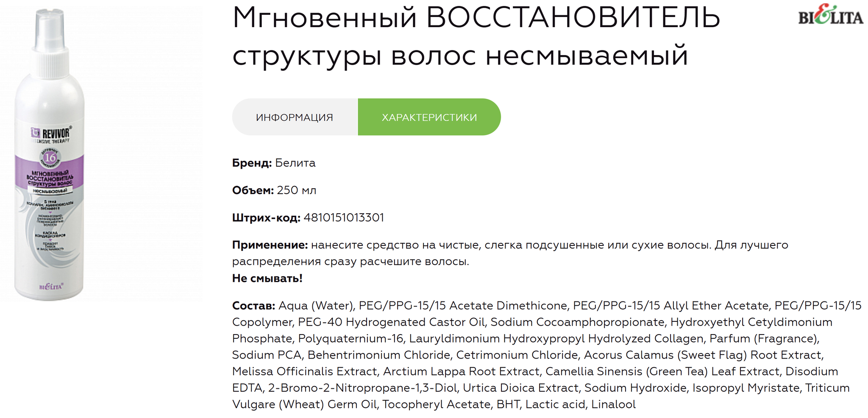Screen dimensions: 868x418
Task: Click 'Aqua (Water)' in ingredients
Action: 317,306
